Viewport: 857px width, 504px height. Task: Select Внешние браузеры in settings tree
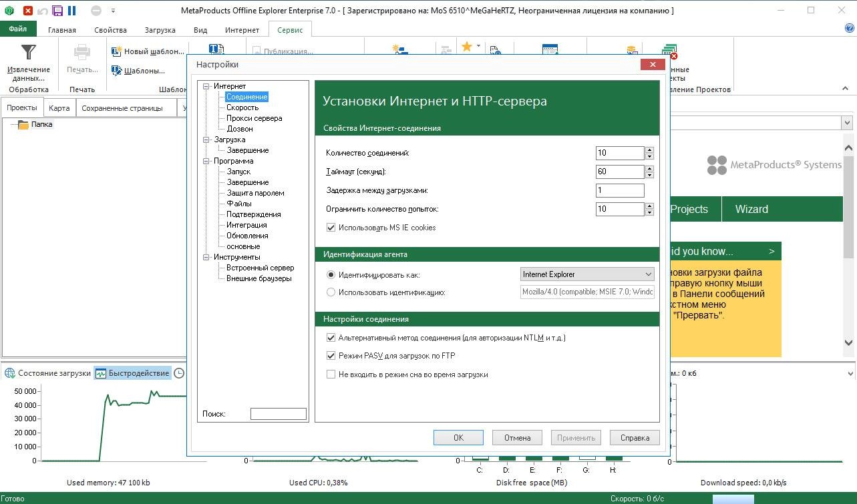(x=259, y=278)
